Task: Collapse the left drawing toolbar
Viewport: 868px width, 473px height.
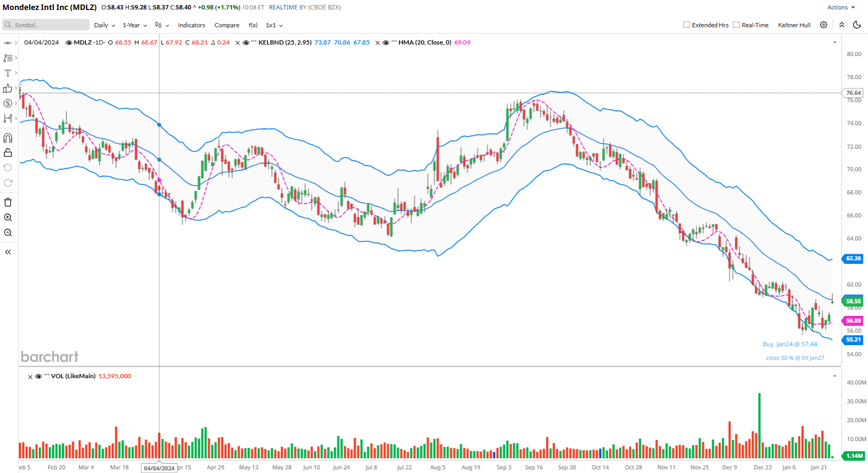Action: 8,252
